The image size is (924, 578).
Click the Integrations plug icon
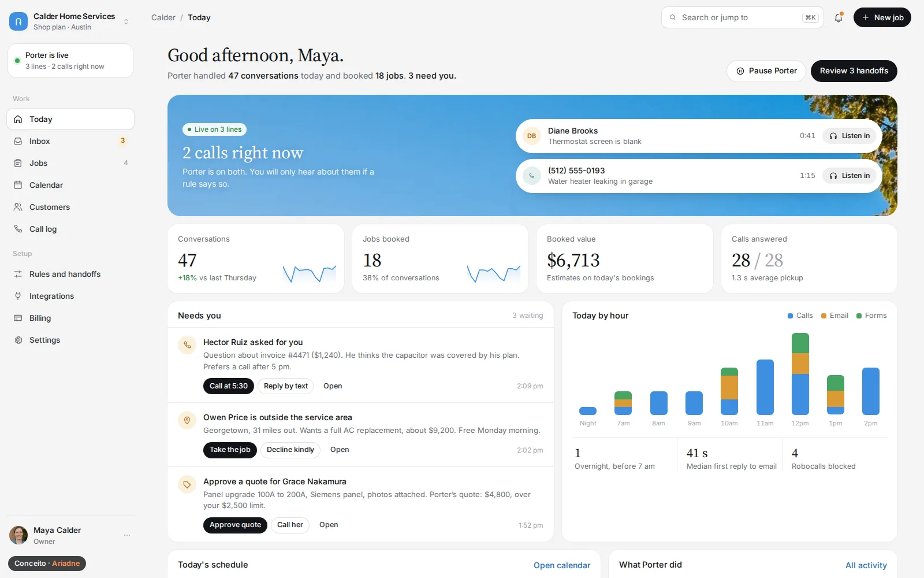click(18, 296)
